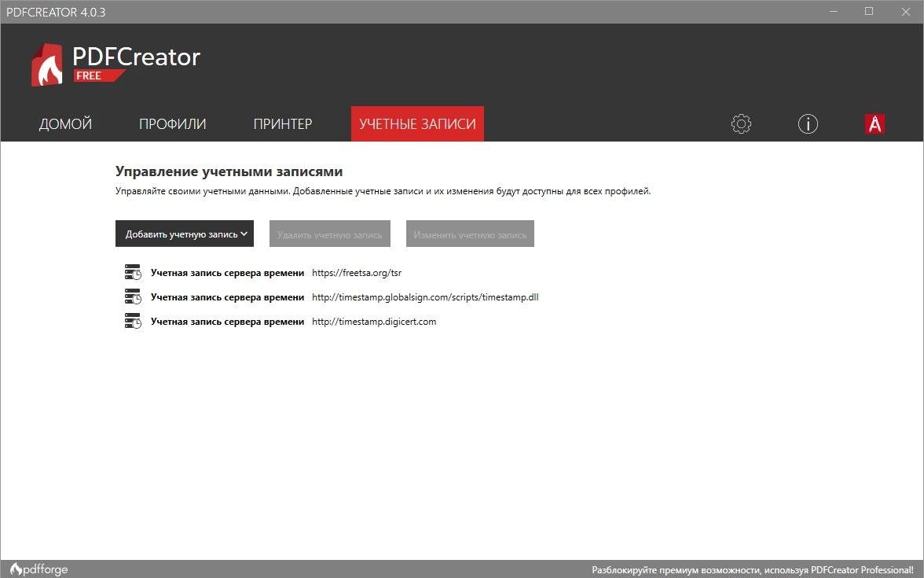
Task: Click time server icon for freetsa.org
Action: coord(133,272)
